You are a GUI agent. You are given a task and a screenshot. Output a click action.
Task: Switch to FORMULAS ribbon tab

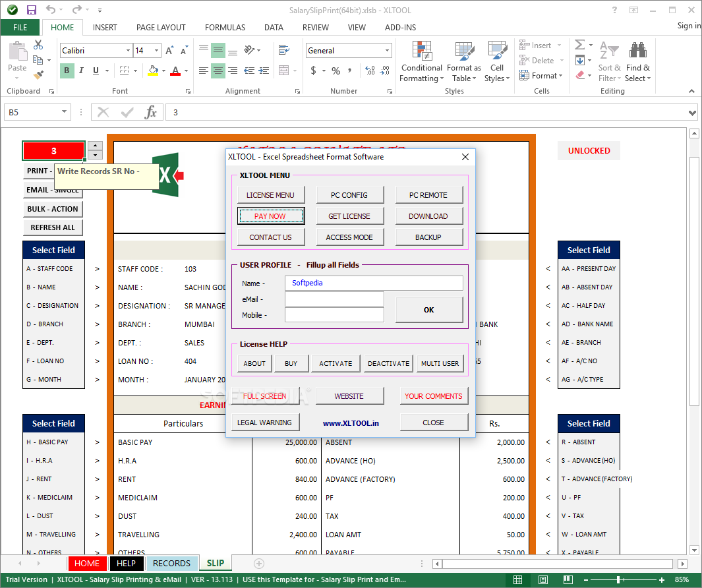[225, 27]
